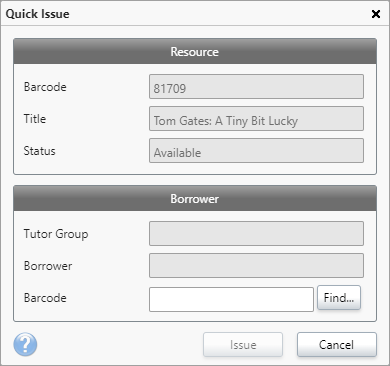Select the Title field with Tom Gates
The height and width of the screenshot is (366, 390).
pyautogui.click(x=256, y=119)
